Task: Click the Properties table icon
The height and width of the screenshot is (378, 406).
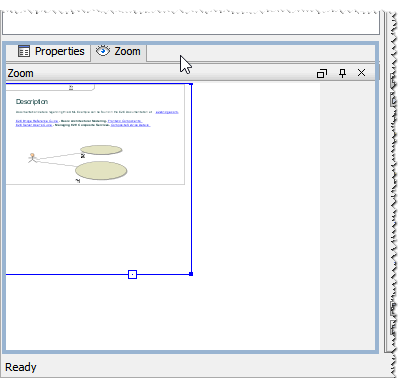Action: pos(24,51)
